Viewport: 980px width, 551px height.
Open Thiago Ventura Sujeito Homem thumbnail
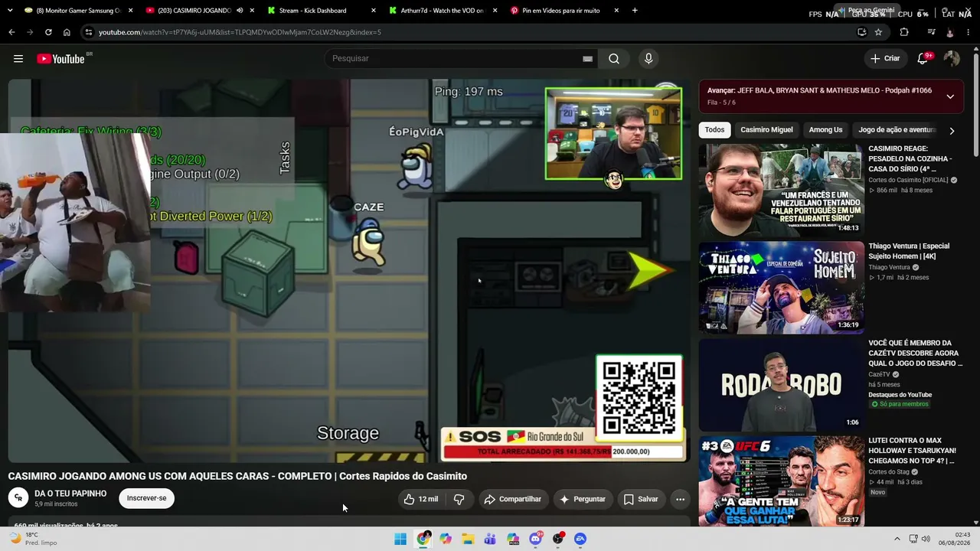781,288
